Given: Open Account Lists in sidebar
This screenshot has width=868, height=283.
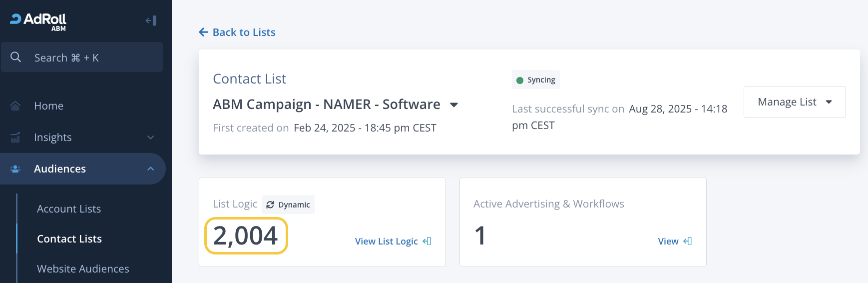Looking at the screenshot, I should tap(69, 209).
